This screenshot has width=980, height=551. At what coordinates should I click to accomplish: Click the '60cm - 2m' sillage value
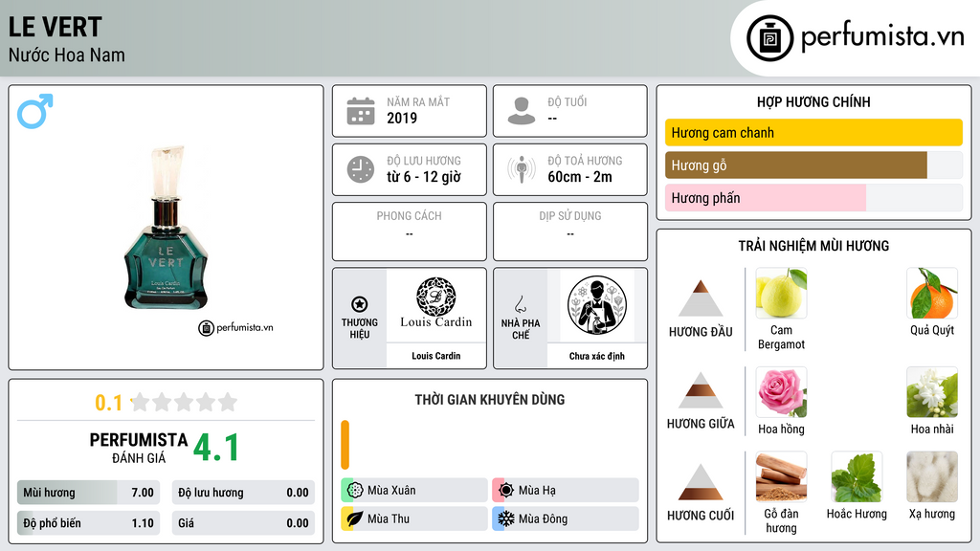click(580, 177)
